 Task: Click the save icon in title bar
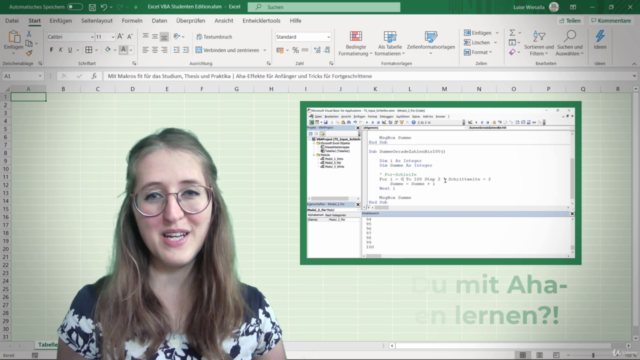click(x=92, y=7)
